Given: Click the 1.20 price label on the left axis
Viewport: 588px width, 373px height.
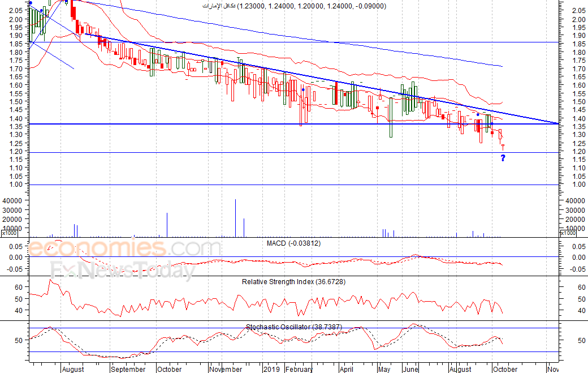Looking at the screenshot, I should coord(16,151).
